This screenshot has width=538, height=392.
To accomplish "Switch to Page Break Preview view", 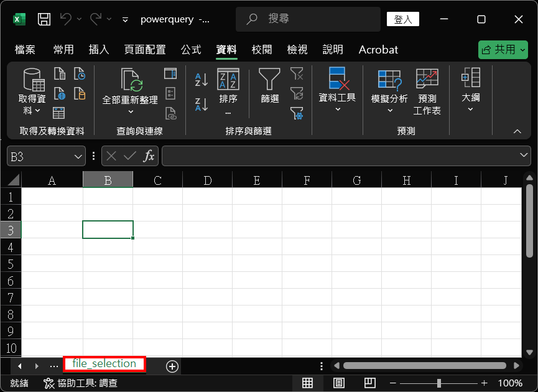I will click(x=370, y=383).
